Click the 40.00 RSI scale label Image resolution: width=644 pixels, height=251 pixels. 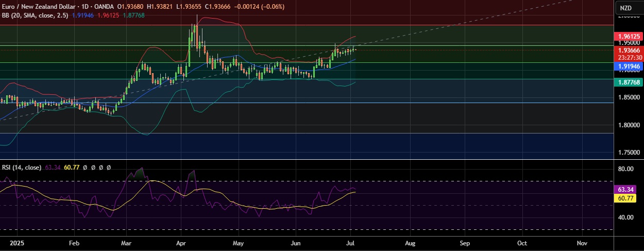[x=626, y=217]
